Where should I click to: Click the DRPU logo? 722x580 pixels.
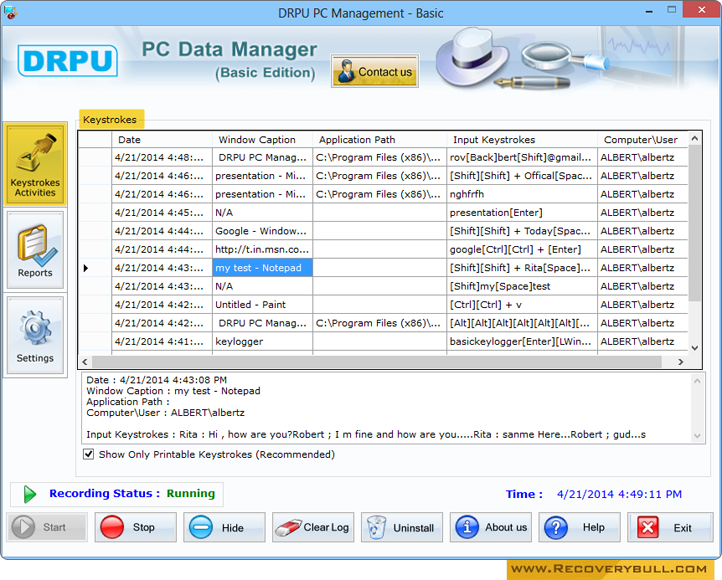pos(68,60)
